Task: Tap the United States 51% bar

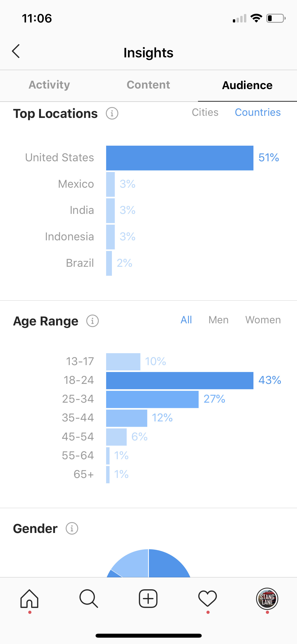Action: click(x=180, y=158)
